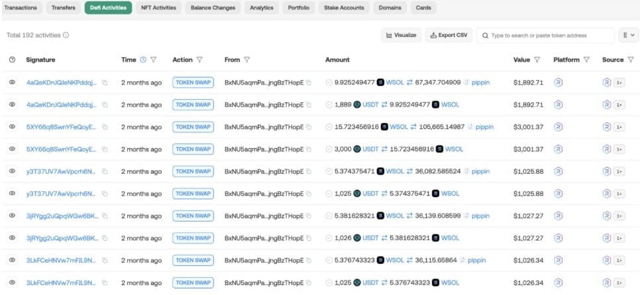Toggle eye icon for last 3LkFCeHNVw7 row
This screenshot has width=644, height=295.
click(x=12, y=282)
